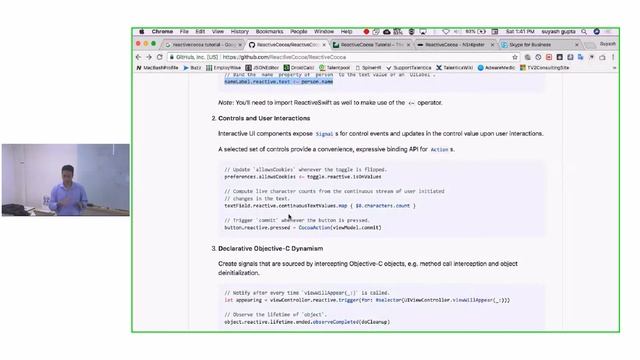Open the View menu
Image resolution: width=640 pixels, height=360 pixels.
[218, 31]
